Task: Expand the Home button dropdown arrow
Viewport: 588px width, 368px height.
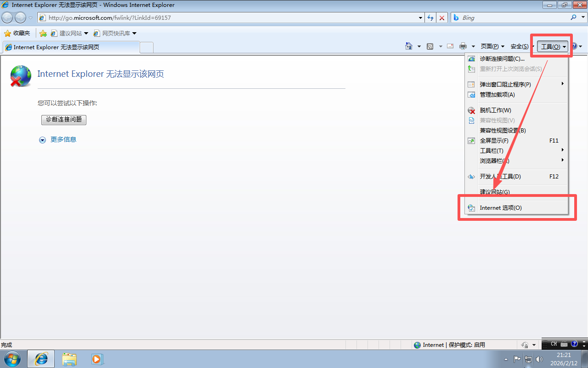Action: [419, 46]
